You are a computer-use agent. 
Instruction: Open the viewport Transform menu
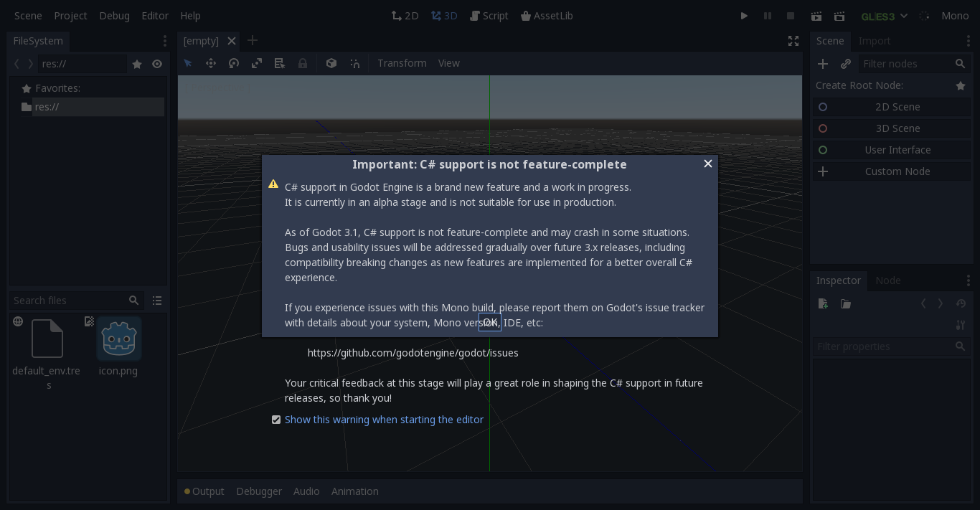(x=402, y=63)
